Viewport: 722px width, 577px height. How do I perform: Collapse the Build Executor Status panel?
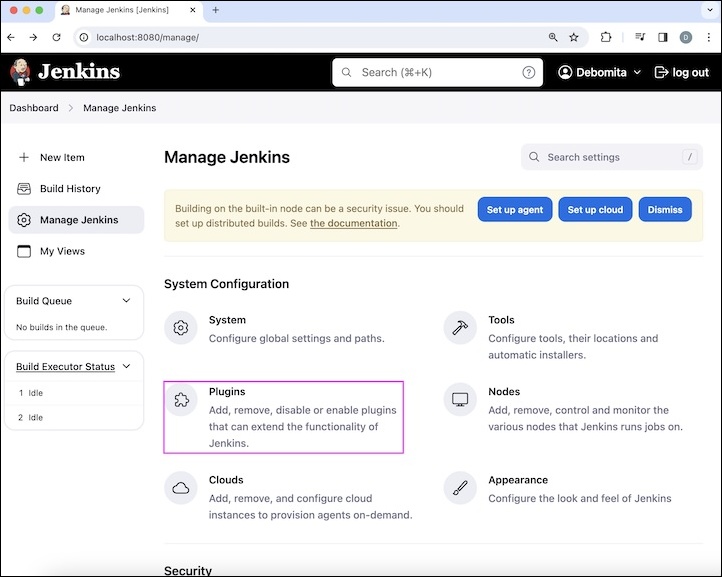click(x=126, y=367)
